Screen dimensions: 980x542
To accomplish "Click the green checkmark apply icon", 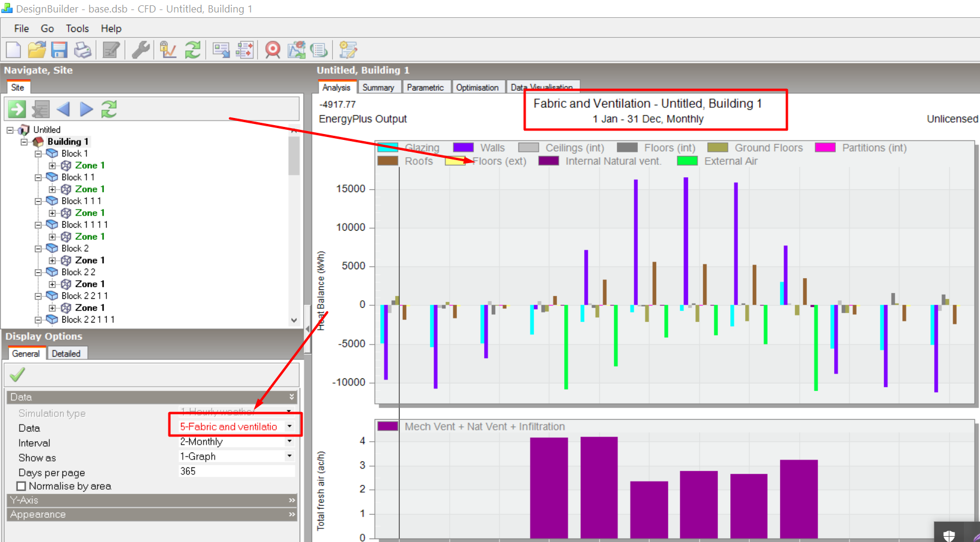I will pyautogui.click(x=18, y=375).
